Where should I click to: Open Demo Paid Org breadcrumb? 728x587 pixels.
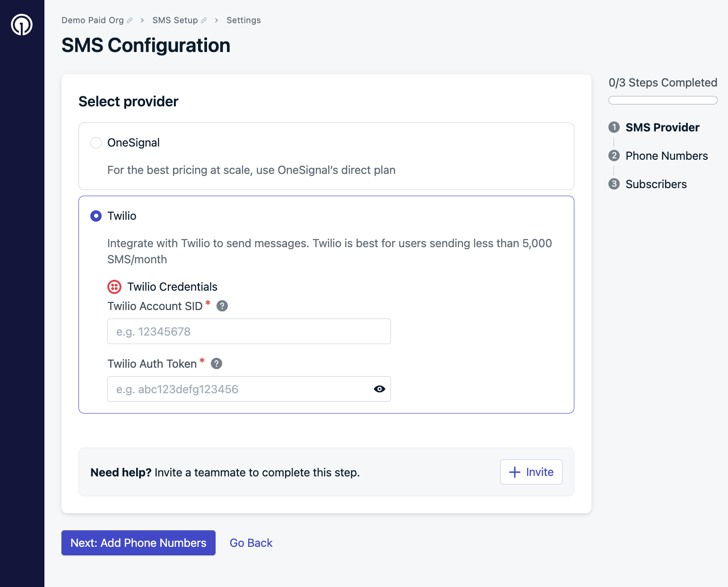[93, 20]
